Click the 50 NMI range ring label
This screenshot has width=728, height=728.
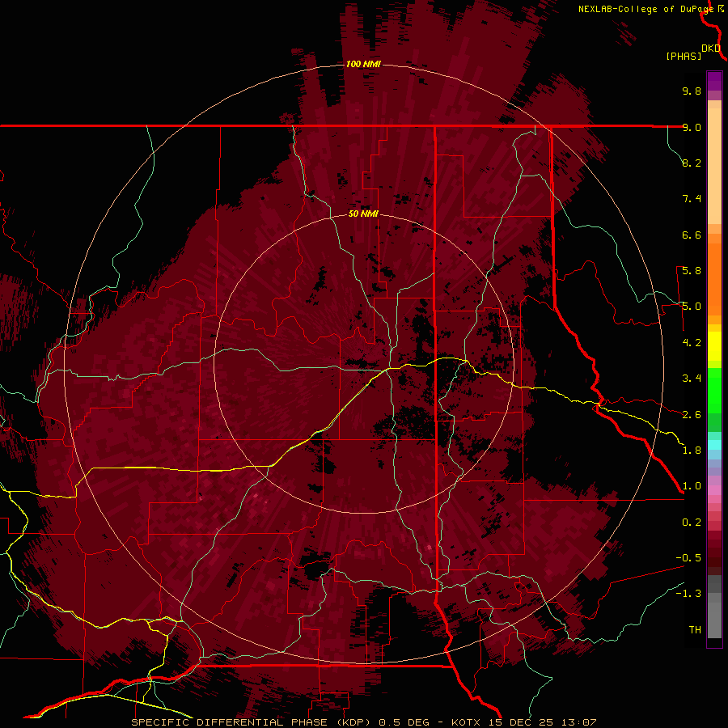coord(363,214)
